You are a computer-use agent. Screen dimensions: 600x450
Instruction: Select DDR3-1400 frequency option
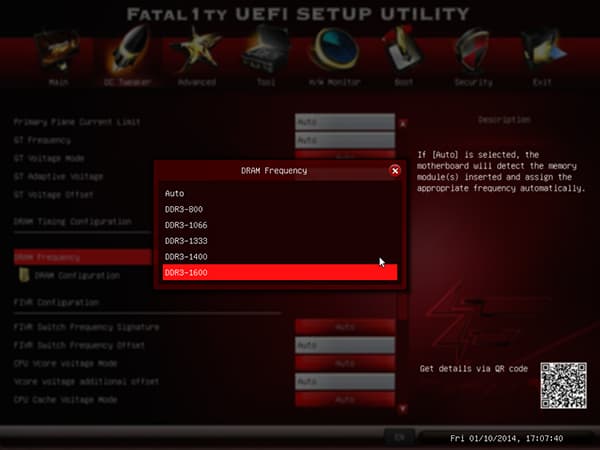pos(280,256)
